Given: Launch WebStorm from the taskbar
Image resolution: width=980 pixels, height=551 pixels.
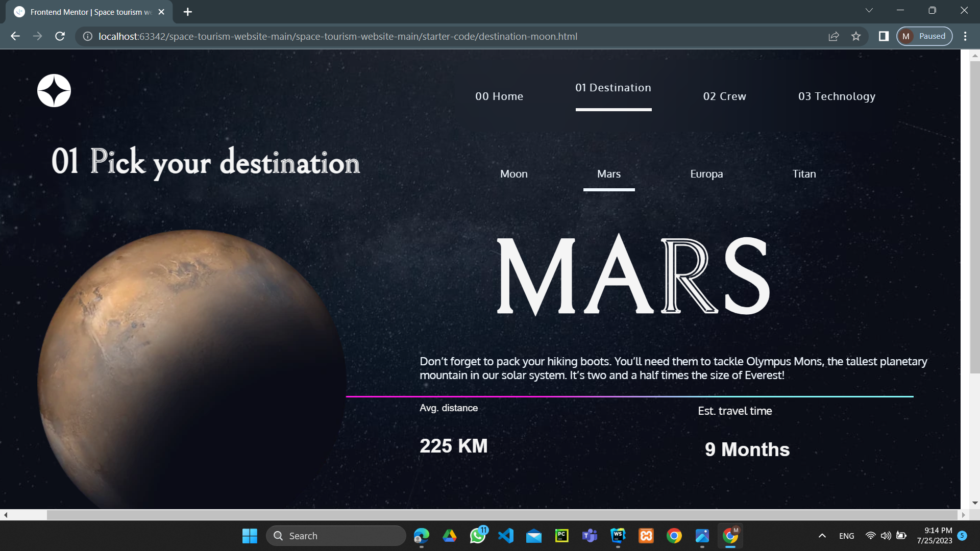Looking at the screenshot, I should point(618,536).
